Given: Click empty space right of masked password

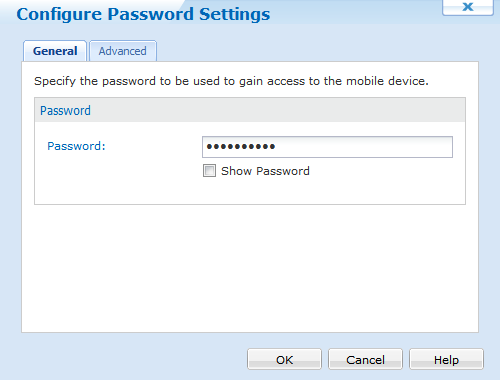Looking at the screenshot, I should [x=363, y=147].
